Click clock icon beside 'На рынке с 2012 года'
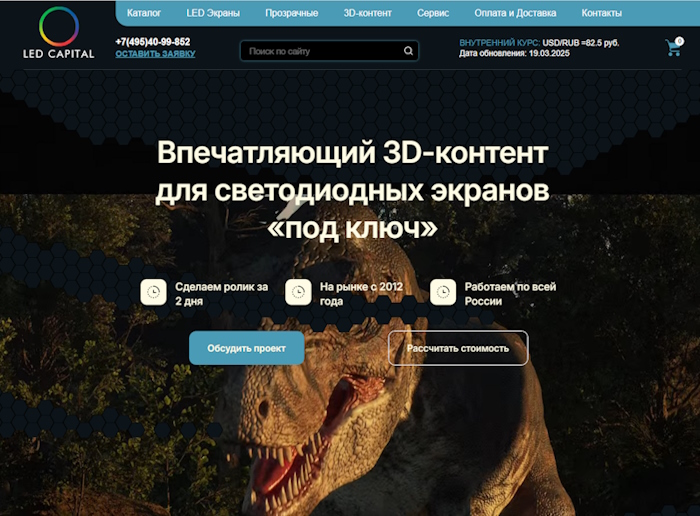The width and height of the screenshot is (700, 516). click(x=298, y=292)
